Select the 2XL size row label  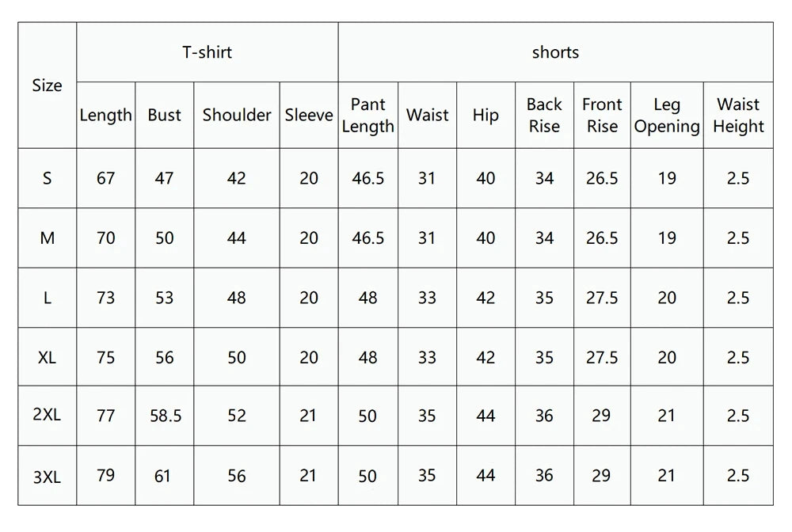47,415
